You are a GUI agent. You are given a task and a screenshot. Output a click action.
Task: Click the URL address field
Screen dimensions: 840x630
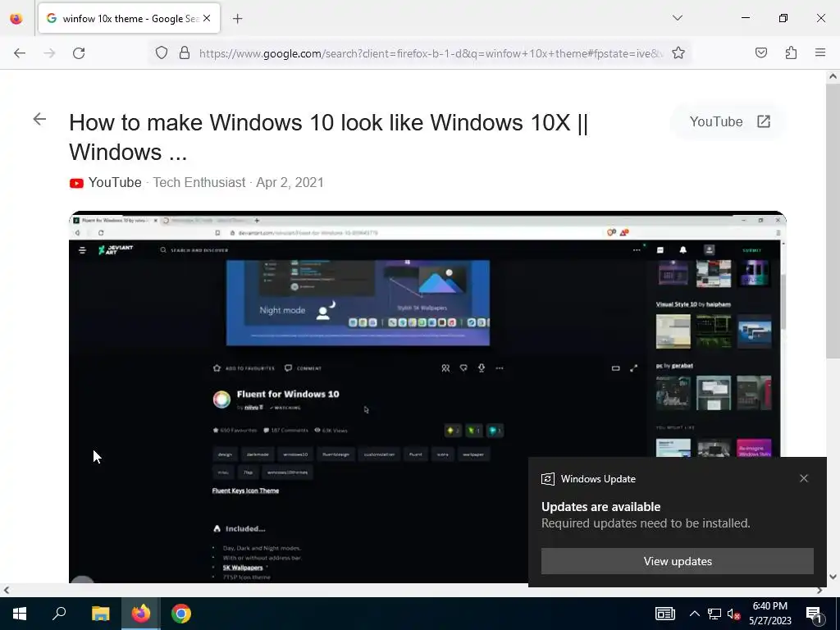[x=431, y=53]
